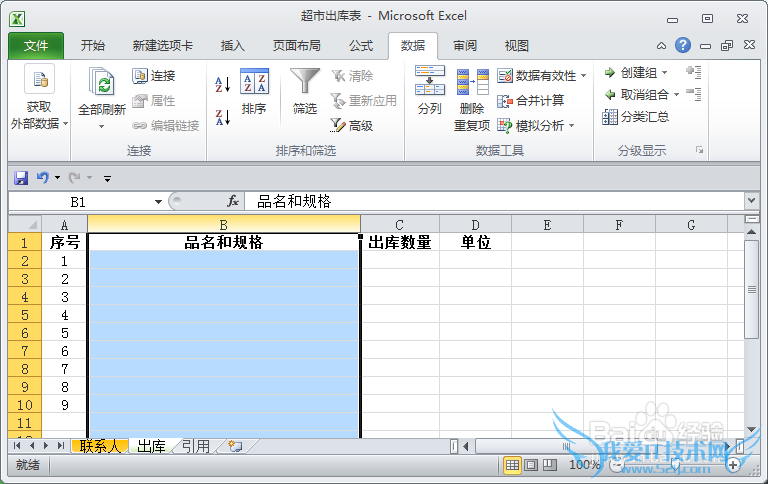Click the insert function fx icon
Viewport: 768px width, 484px height.
click(x=233, y=201)
